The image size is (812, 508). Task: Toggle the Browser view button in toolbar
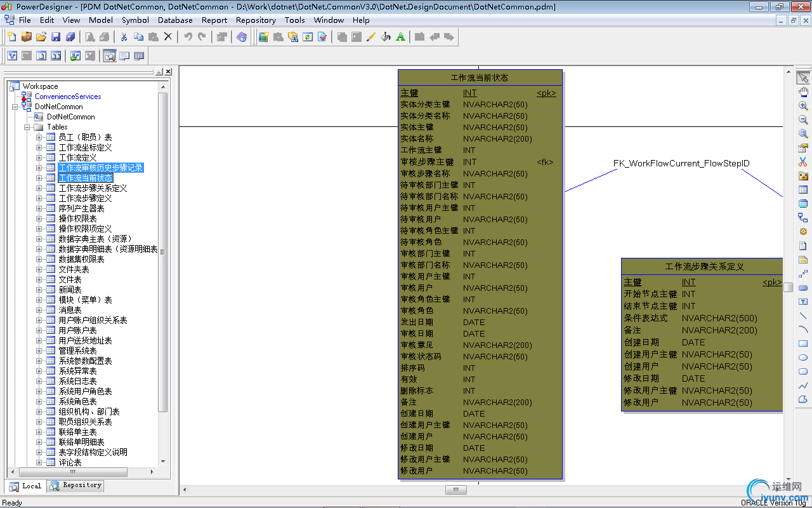(x=110, y=56)
